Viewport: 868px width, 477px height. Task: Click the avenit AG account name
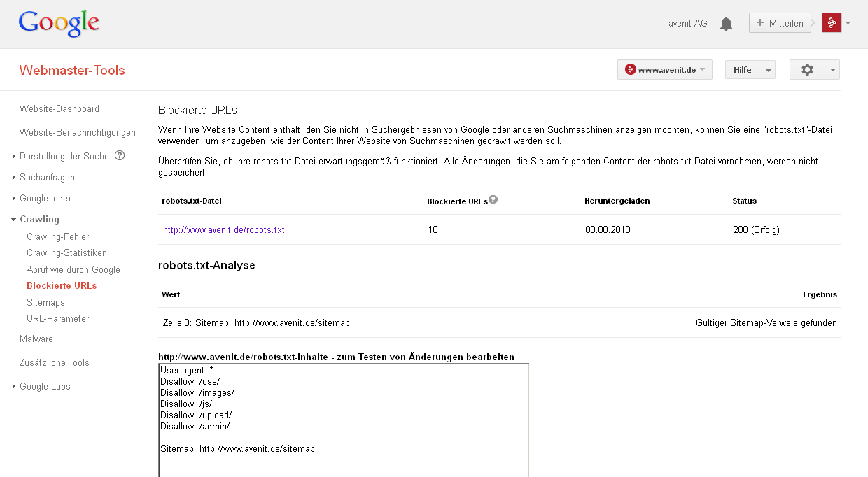tap(688, 24)
